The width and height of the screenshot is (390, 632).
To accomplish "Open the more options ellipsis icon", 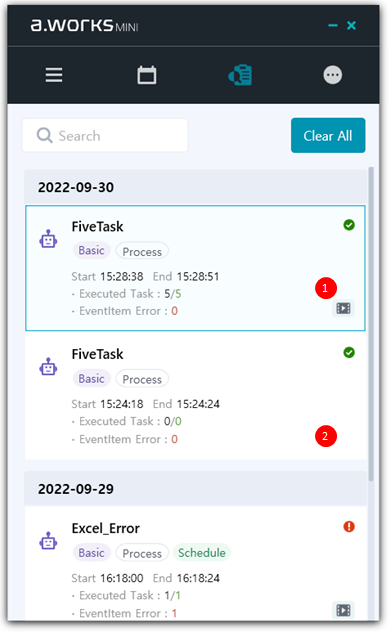I will 333,75.
